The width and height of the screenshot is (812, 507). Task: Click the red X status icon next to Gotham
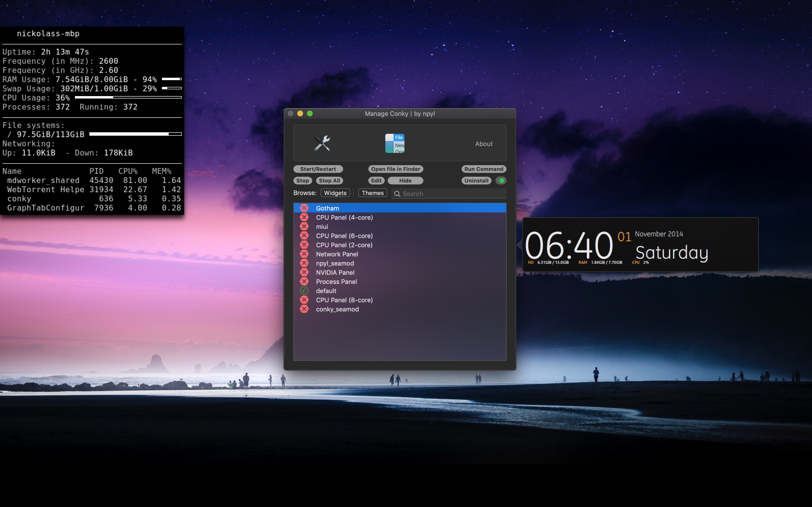tap(304, 208)
